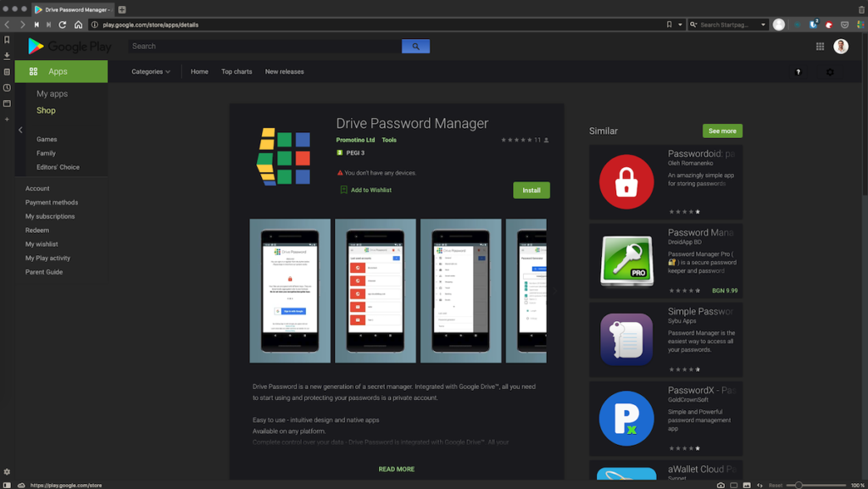Open Top charts
Viewport: 868px width, 489px height.
236,72
